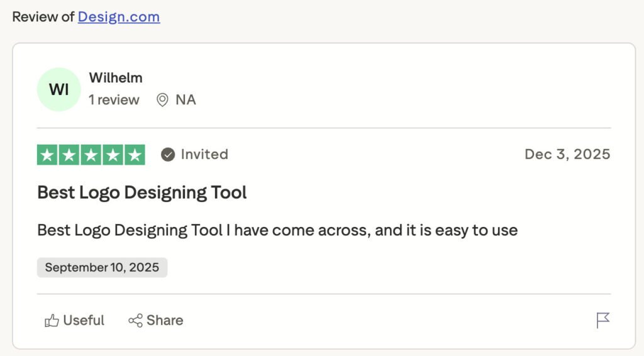Flag the review with the flag icon
This screenshot has height=356, width=644.
[x=602, y=320]
